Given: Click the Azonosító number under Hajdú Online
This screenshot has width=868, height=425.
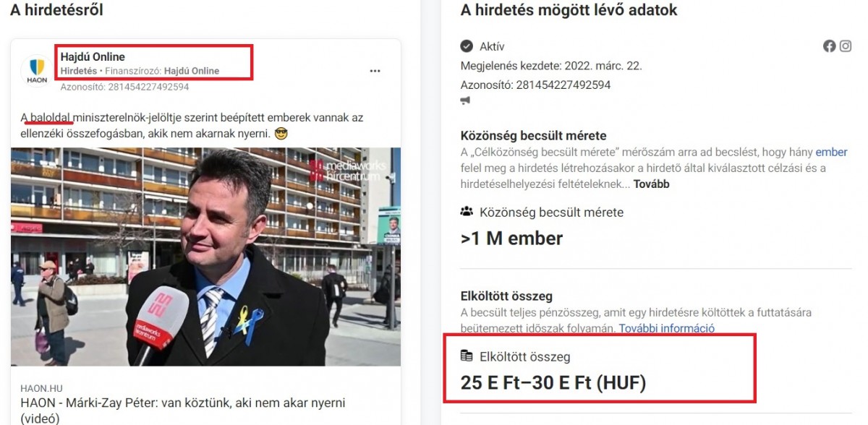Looking at the screenshot, I should (x=125, y=87).
